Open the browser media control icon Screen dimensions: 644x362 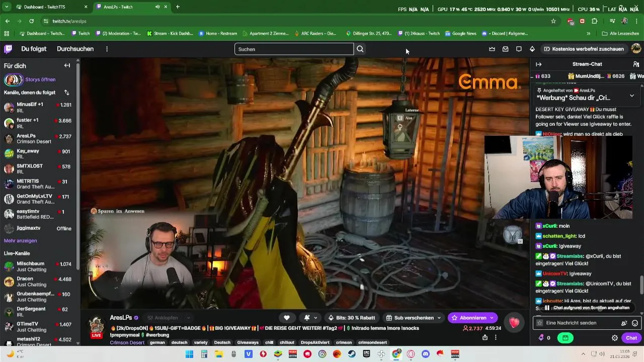pos(612,21)
